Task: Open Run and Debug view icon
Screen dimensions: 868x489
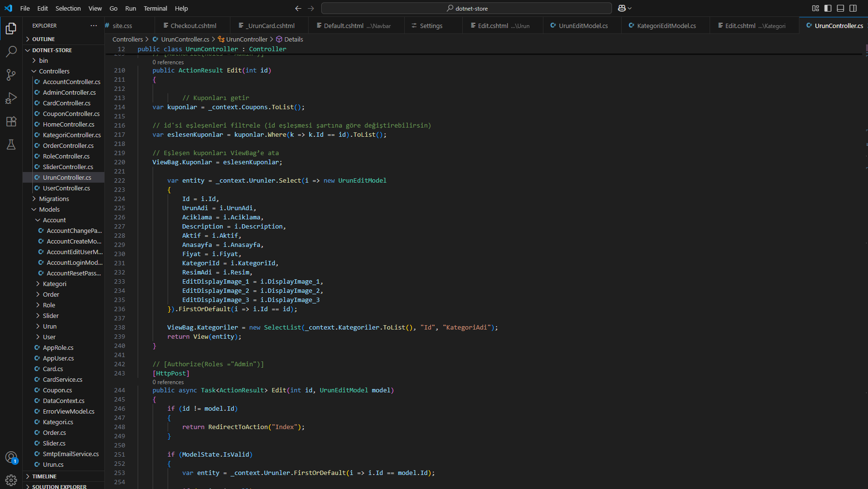Action: click(x=11, y=98)
